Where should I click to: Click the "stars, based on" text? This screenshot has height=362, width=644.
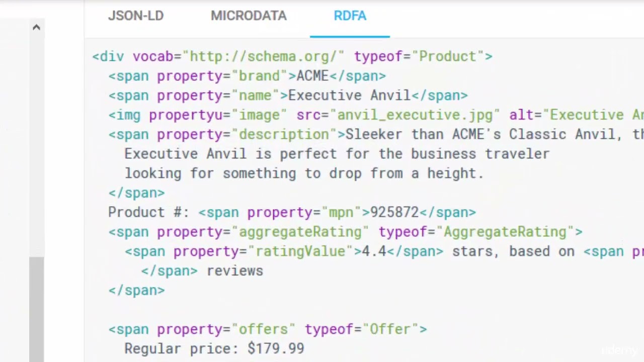pyautogui.click(x=513, y=251)
